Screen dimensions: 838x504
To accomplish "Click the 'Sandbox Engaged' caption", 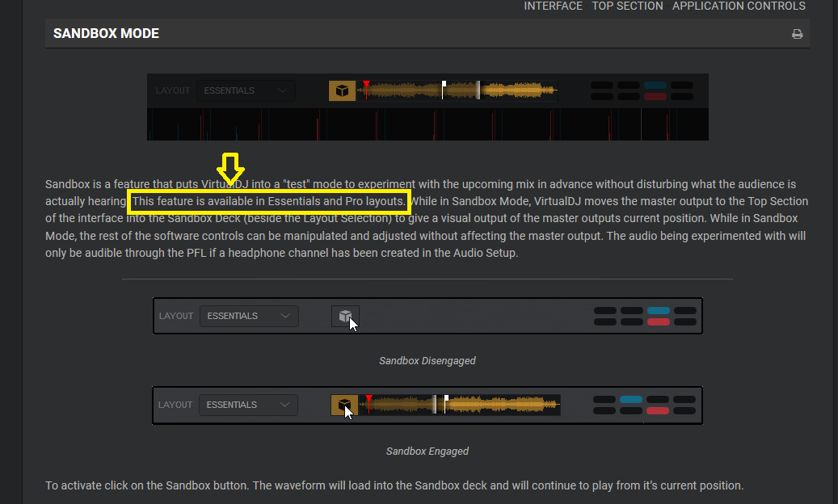I will coord(427,451).
